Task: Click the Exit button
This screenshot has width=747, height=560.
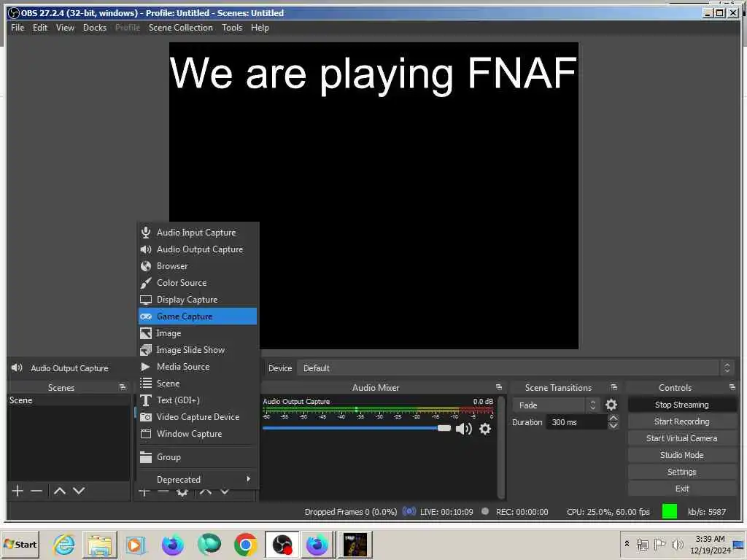Action: [x=682, y=489]
